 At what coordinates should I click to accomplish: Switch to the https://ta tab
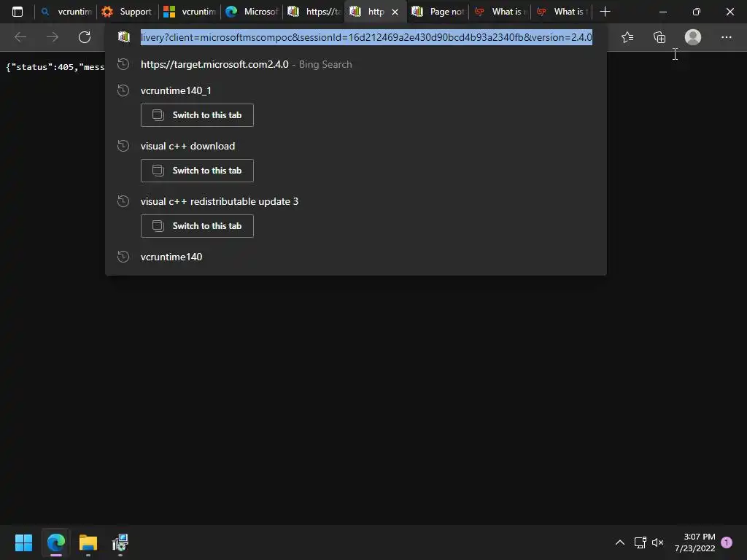coord(314,12)
